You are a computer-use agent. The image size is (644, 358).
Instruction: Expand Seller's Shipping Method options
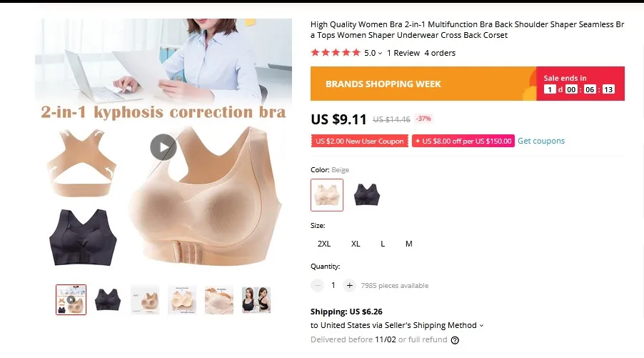tap(397, 325)
